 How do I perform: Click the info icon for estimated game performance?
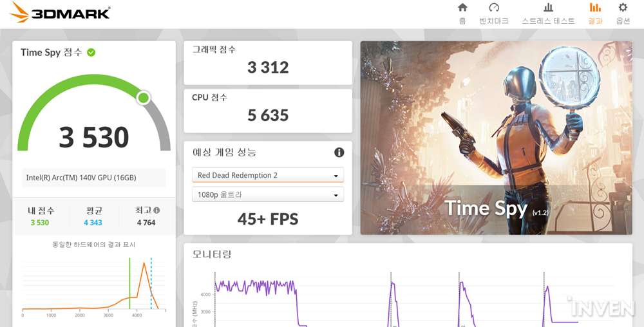click(339, 153)
